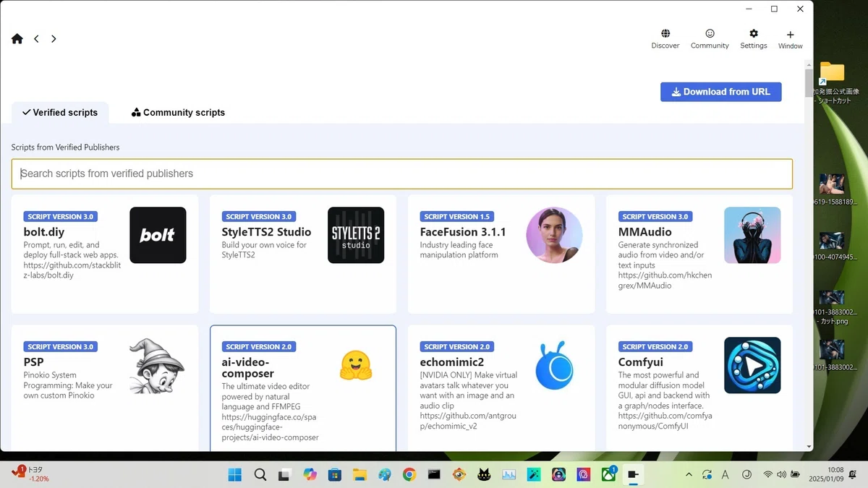Launch Google Chrome from the taskbar

click(409, 475)
